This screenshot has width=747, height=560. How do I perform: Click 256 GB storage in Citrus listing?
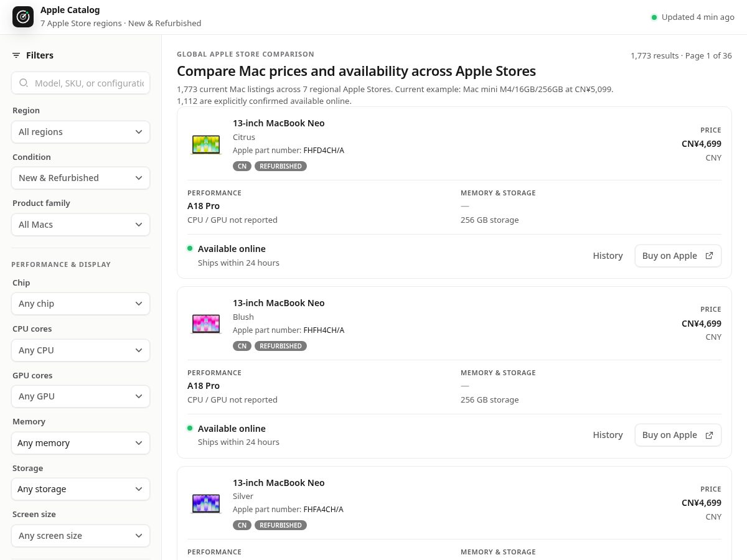coord(489,220)
